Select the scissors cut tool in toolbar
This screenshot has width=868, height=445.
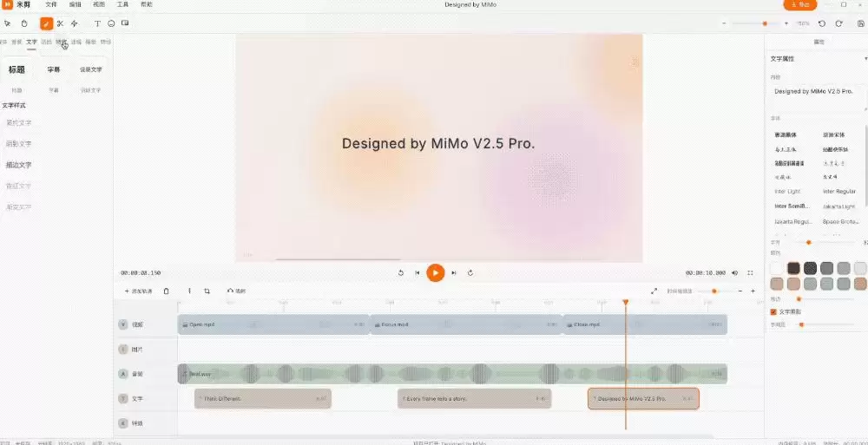pos(61,23)
